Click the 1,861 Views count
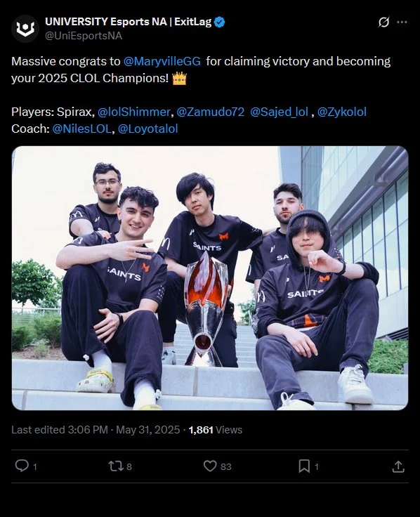The width and height of the screenshot is (420, 517). coord(216,430)
